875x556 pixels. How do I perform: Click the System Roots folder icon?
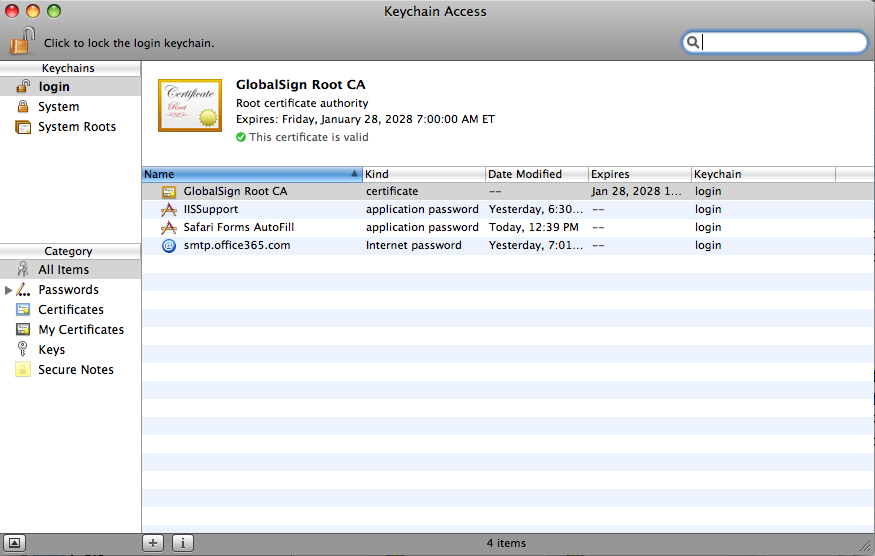click(23, 127)
